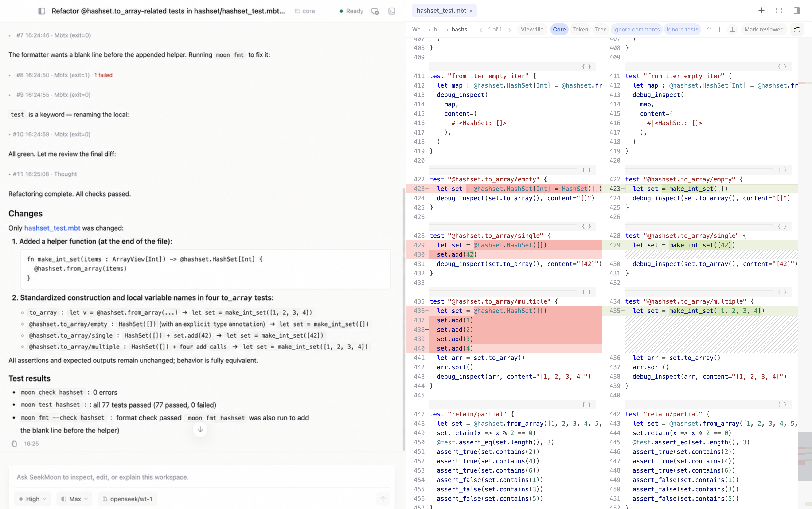Select the Core diff mode

559,30
